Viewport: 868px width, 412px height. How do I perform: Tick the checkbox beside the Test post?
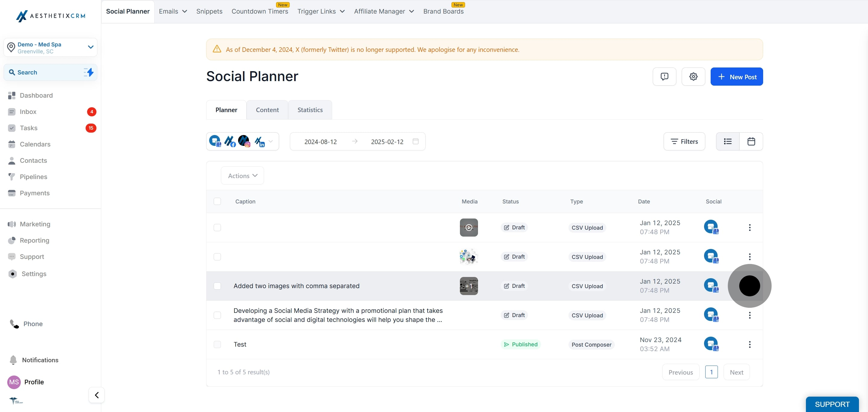[x=217, y=344]
